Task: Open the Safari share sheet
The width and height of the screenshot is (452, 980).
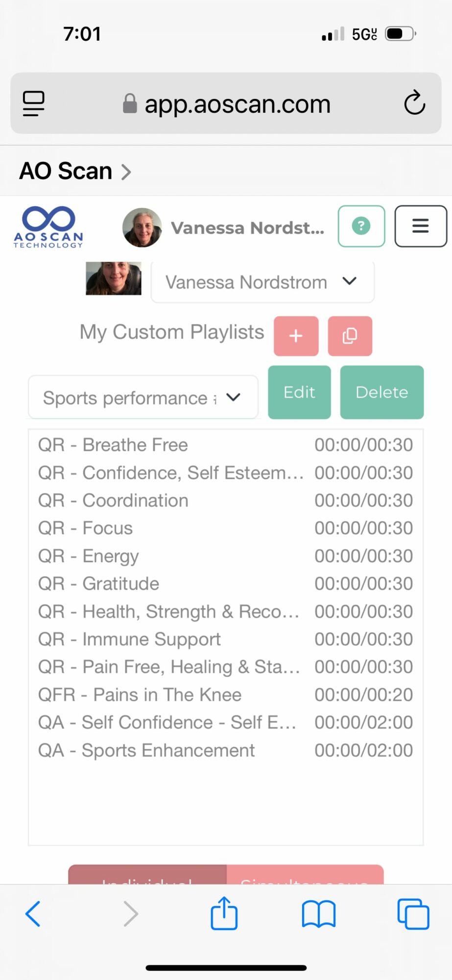Action: pos(224,913)
